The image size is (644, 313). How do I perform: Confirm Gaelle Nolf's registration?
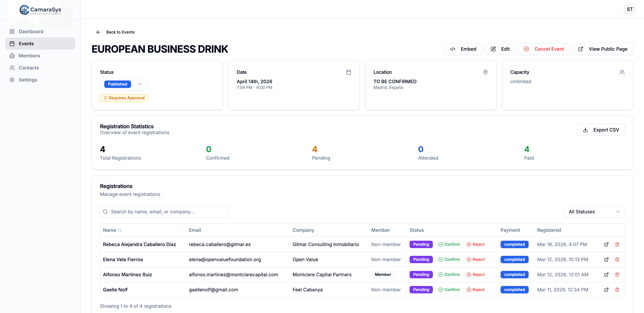[x=449, y=290]
